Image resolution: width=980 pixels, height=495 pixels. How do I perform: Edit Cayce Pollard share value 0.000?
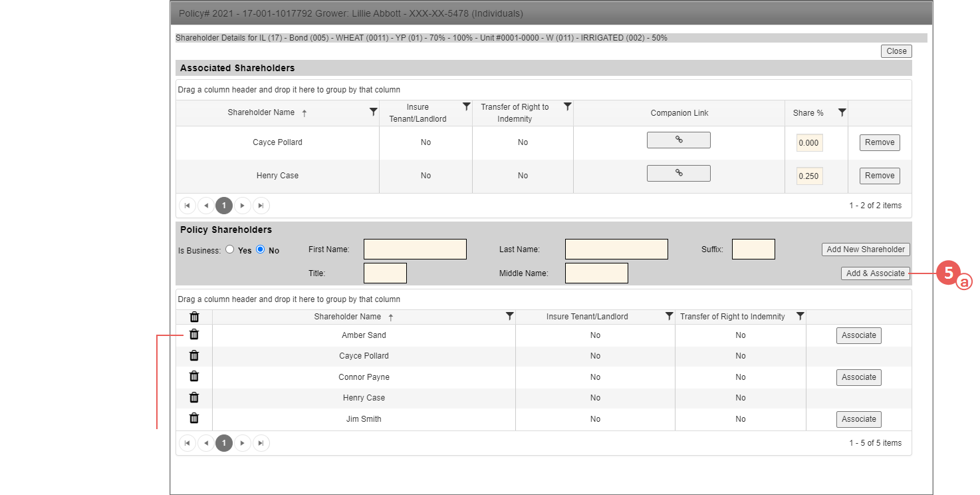point(809,142)
